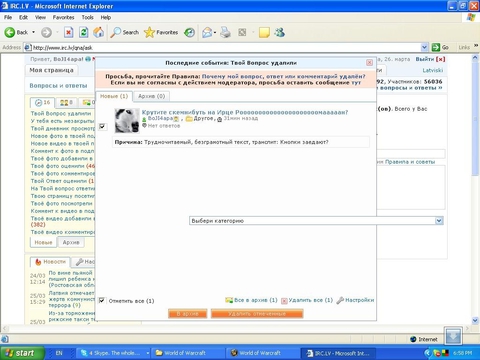Open the Mail button dropdown arrow
The width and height of the screenshot is (480, 360).
pos(215,32)
